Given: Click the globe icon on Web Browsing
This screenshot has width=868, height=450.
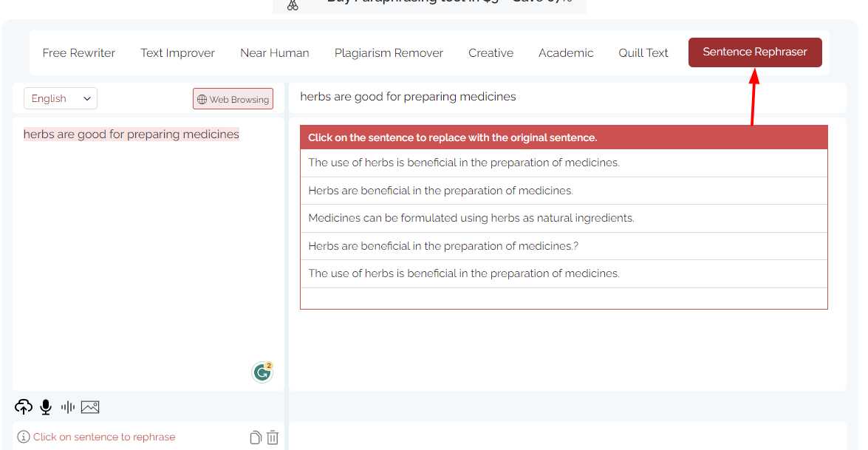Looking at the screenshot, I should coord(202,100).
